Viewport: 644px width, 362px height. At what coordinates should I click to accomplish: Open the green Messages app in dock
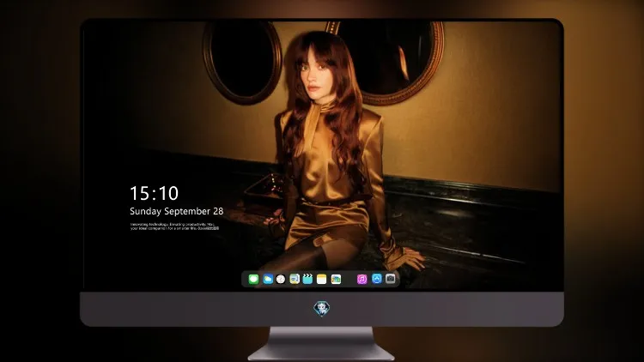tap(253, 279)
